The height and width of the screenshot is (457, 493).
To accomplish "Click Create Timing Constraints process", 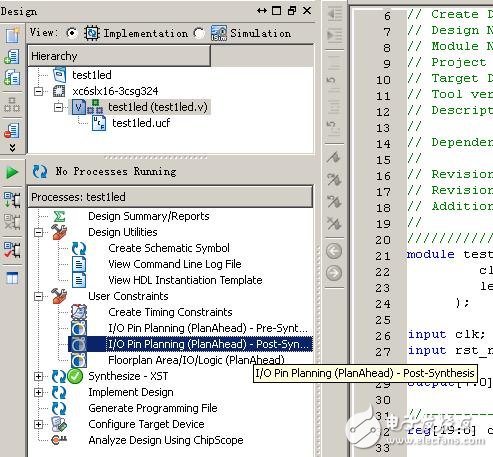I will click(x=170, y=312).
